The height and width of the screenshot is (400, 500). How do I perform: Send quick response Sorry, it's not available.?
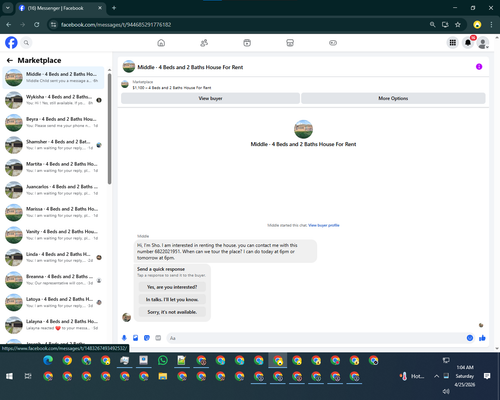pos(172,312)
